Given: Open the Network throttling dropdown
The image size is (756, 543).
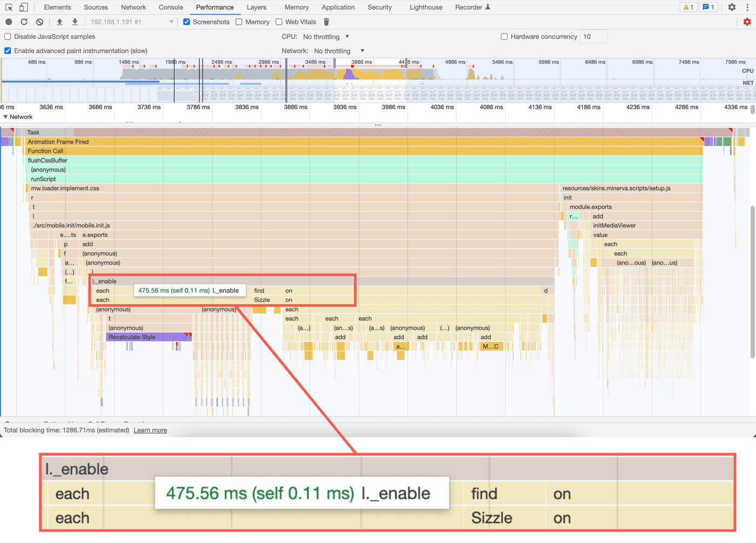Looking at the screenshot, I should click(339, 51).
